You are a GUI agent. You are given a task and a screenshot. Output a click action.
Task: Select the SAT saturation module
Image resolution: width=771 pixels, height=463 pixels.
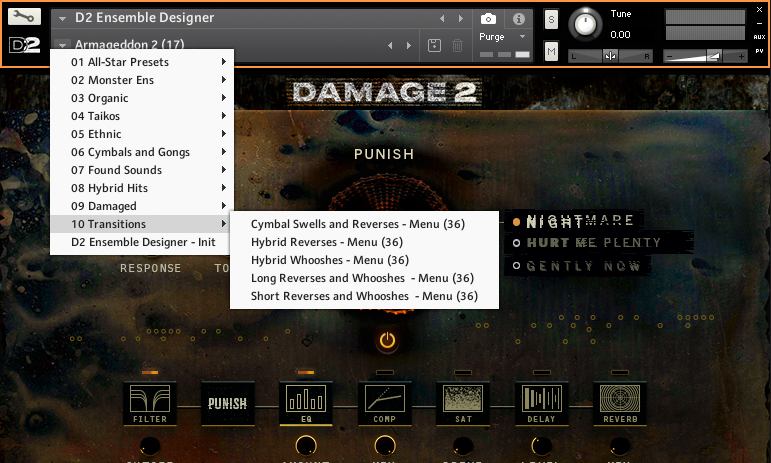point(463,403)
